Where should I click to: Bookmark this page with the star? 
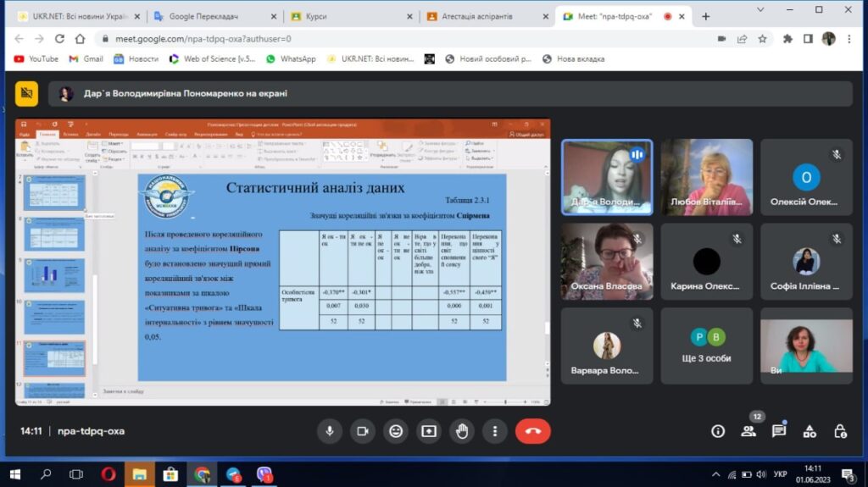[x=762, y=38]
